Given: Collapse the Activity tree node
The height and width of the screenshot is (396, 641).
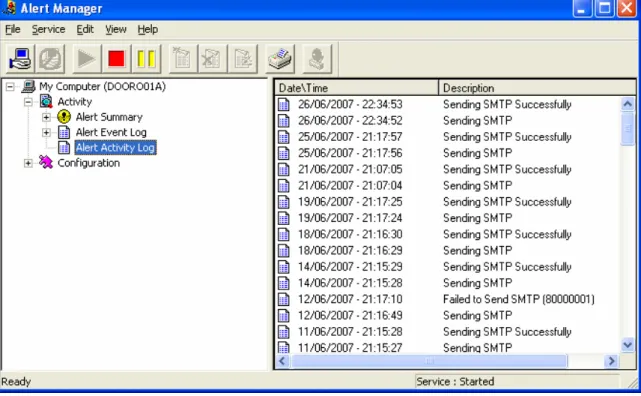Looking at the screenshot, I should click(28, 102).
